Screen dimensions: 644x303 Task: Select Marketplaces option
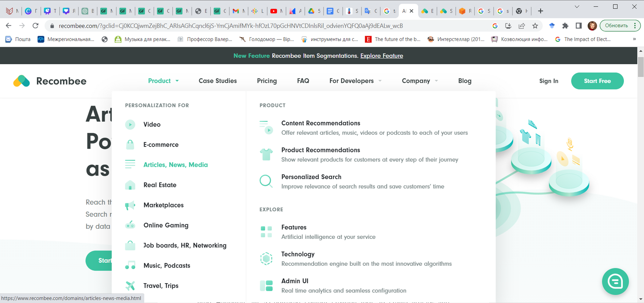tap(164, 205)
